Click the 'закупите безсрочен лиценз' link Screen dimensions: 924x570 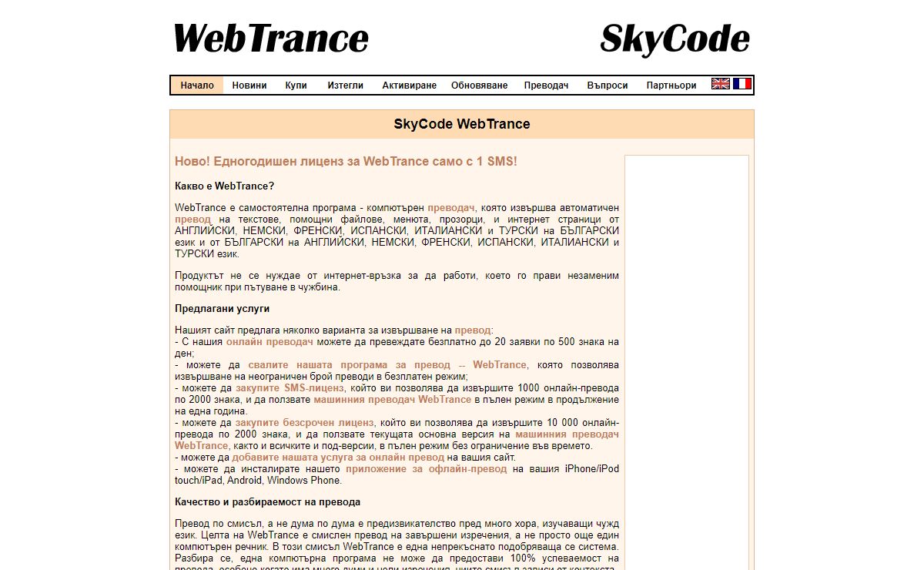point(304,423)
